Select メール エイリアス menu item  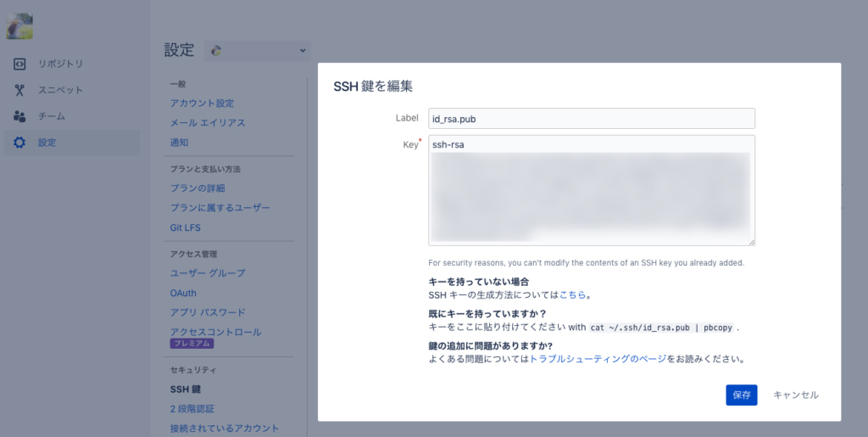click(x=208, y=122)
